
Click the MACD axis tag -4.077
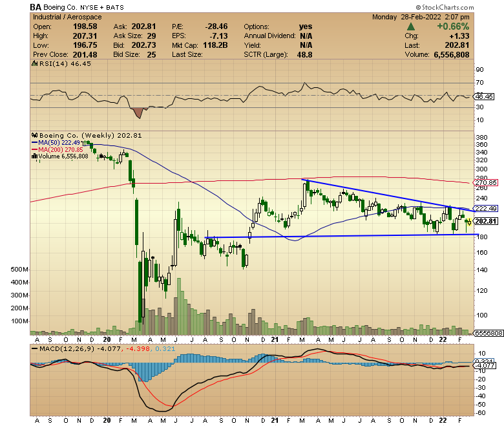tap(485, 365)
